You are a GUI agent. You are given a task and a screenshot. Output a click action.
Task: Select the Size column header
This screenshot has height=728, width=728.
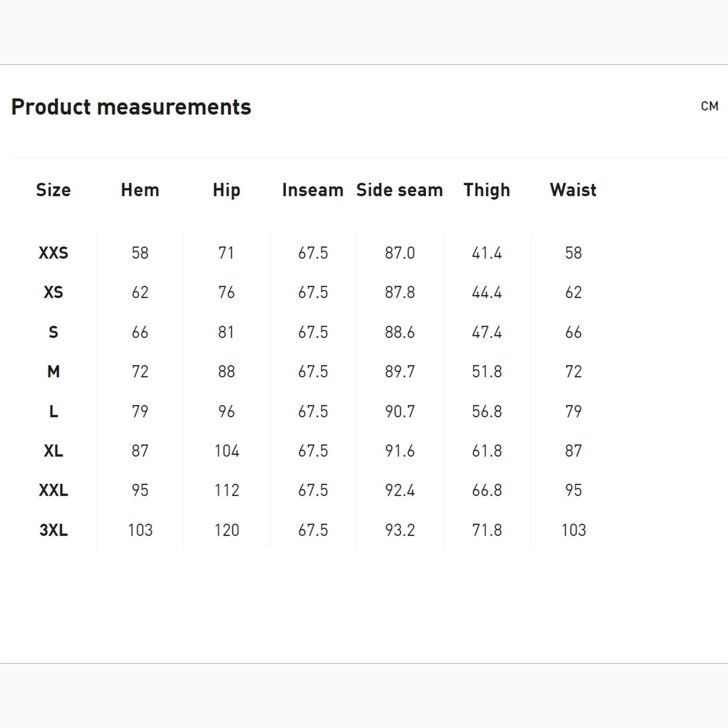(x=53, y=190)
